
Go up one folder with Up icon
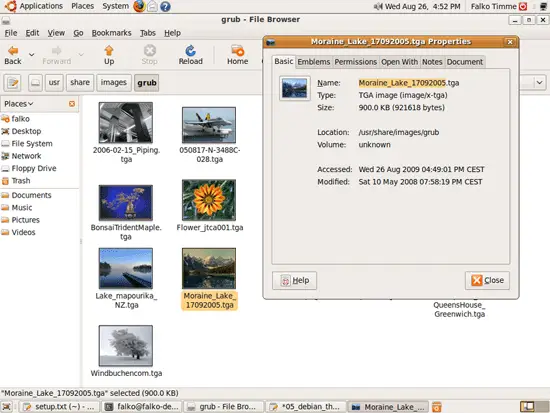point(109,55)
